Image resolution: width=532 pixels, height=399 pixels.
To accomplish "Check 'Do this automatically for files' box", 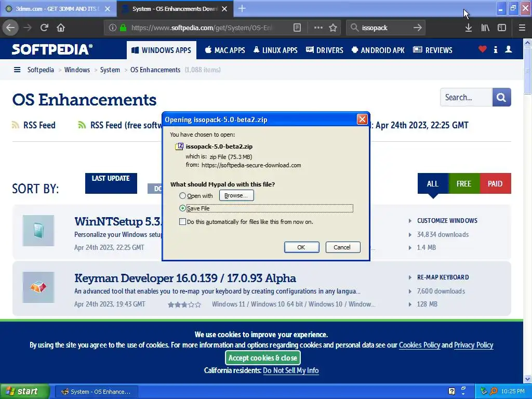I will tap(182, 221).
